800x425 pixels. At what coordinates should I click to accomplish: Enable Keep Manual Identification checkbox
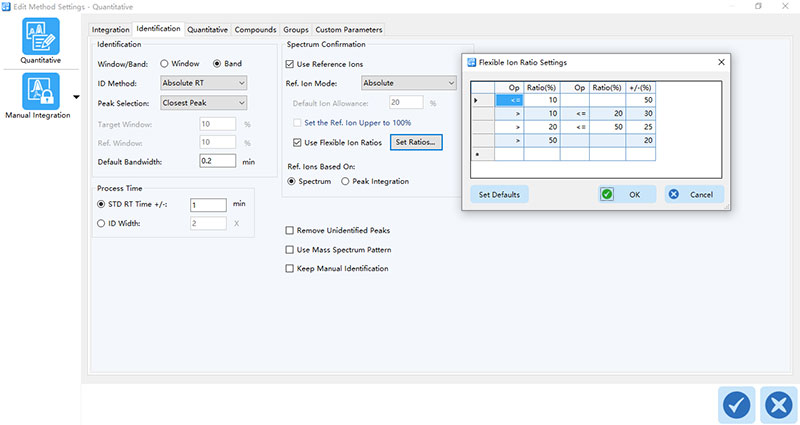291,268
